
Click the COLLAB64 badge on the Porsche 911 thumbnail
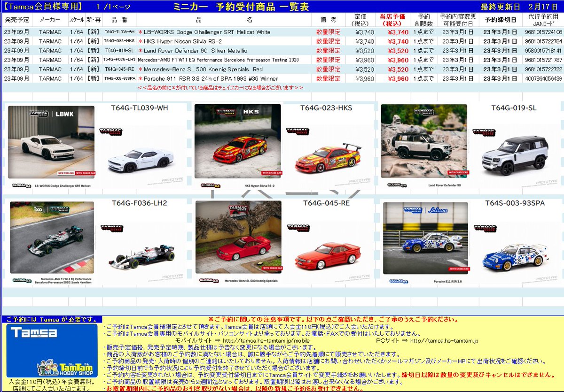coord(399,280)
